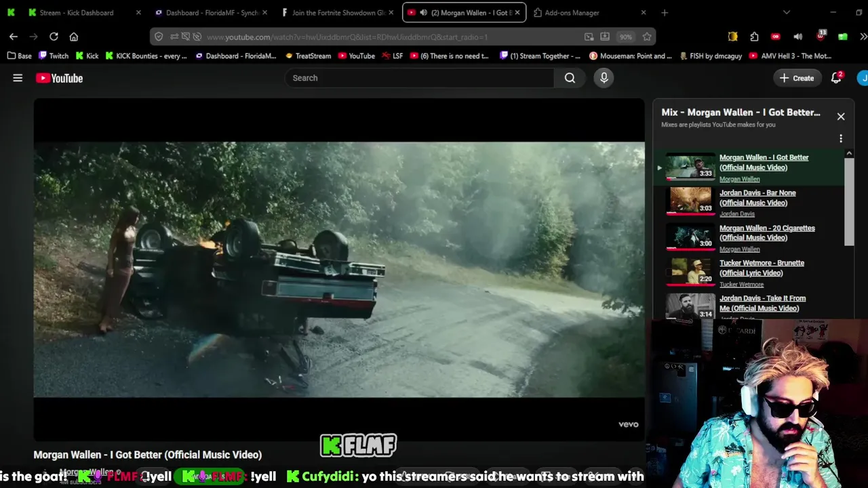Open the Kick bookmark
Viewport: 868px width, 488px height.
[87, 56]
